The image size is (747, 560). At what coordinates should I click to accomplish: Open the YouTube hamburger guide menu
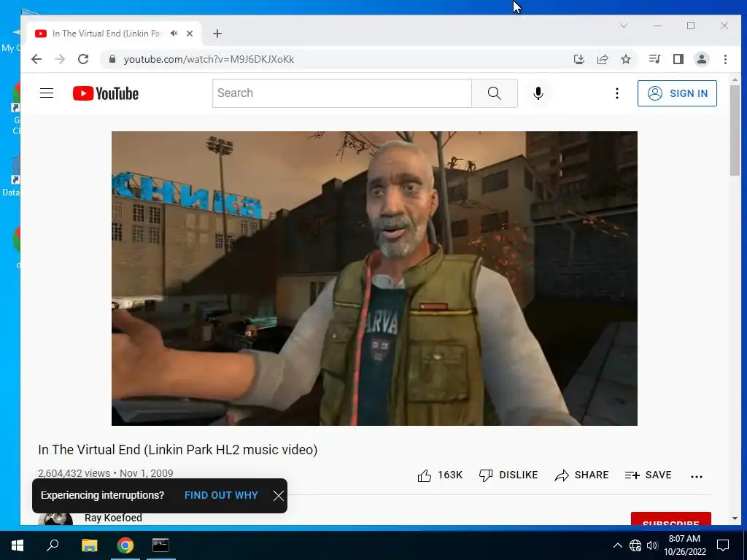(x=47, y=93)
